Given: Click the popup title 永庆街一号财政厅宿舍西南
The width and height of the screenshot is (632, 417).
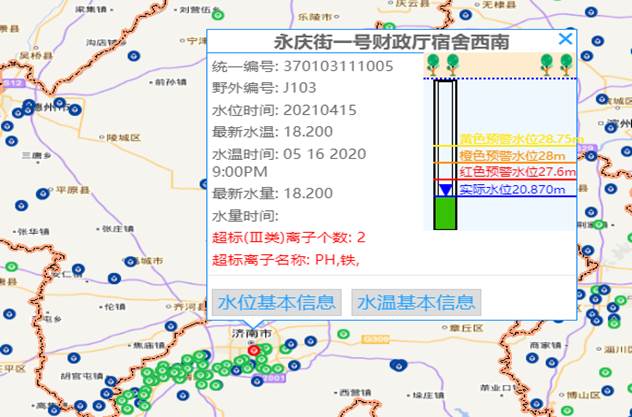Looking at the screenshot, I should 391,42.
